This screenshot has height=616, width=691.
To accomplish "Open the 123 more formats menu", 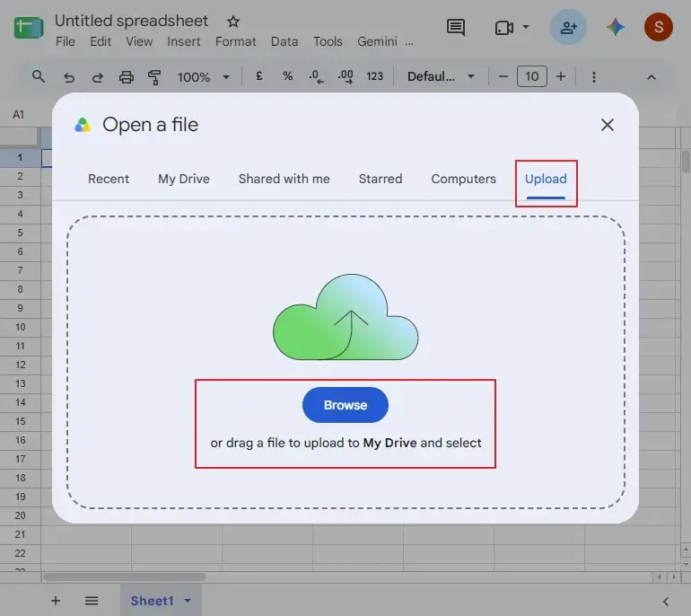I will pos(374,76).
